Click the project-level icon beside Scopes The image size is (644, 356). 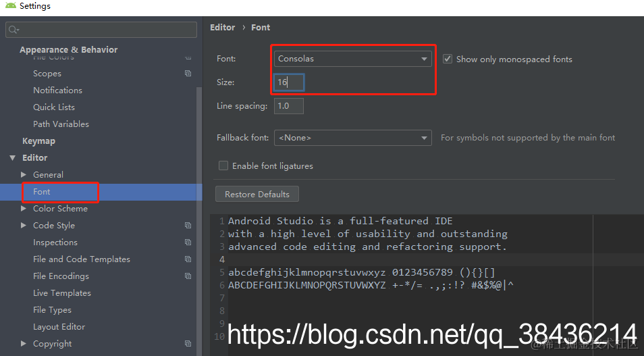(x=188, y=73)
